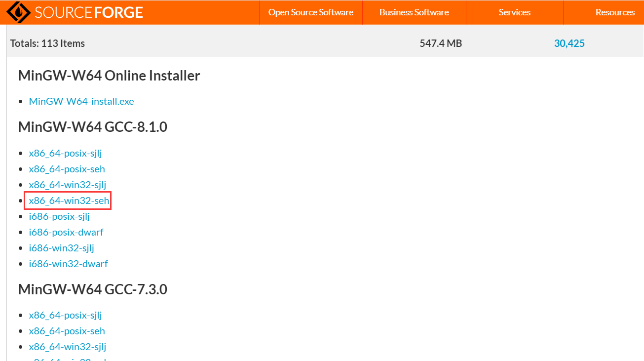
Task: Click the i686-posix-sjlj download link
Action: pyautogui.click(x=59, y=216)
